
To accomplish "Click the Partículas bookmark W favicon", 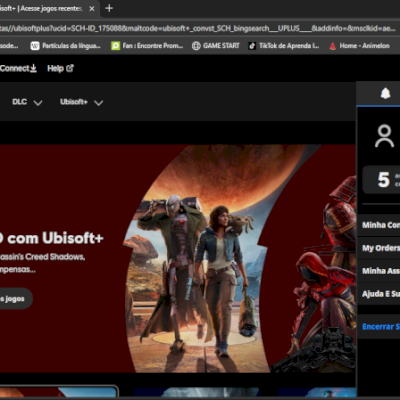I will (x=35, y=46).
